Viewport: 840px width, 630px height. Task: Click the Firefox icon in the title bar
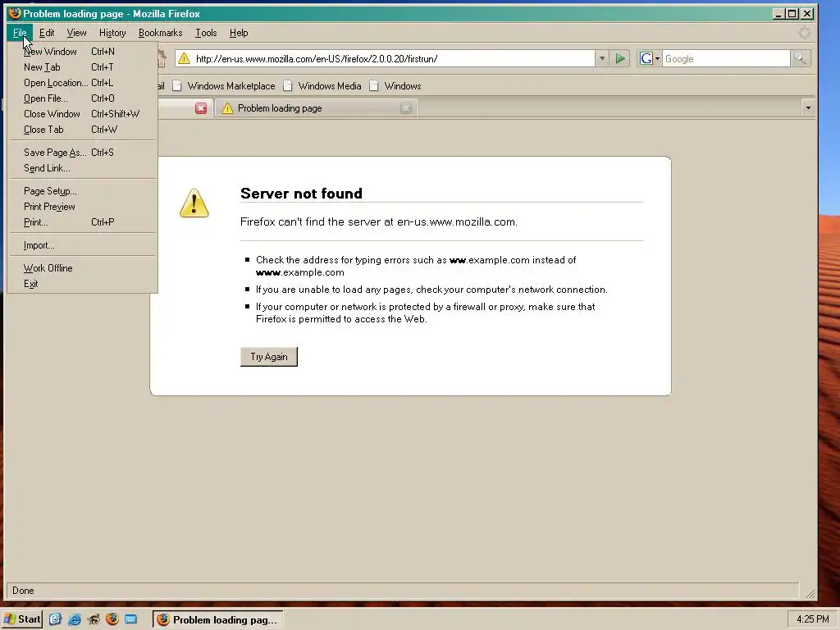click(x=15, y=13)
